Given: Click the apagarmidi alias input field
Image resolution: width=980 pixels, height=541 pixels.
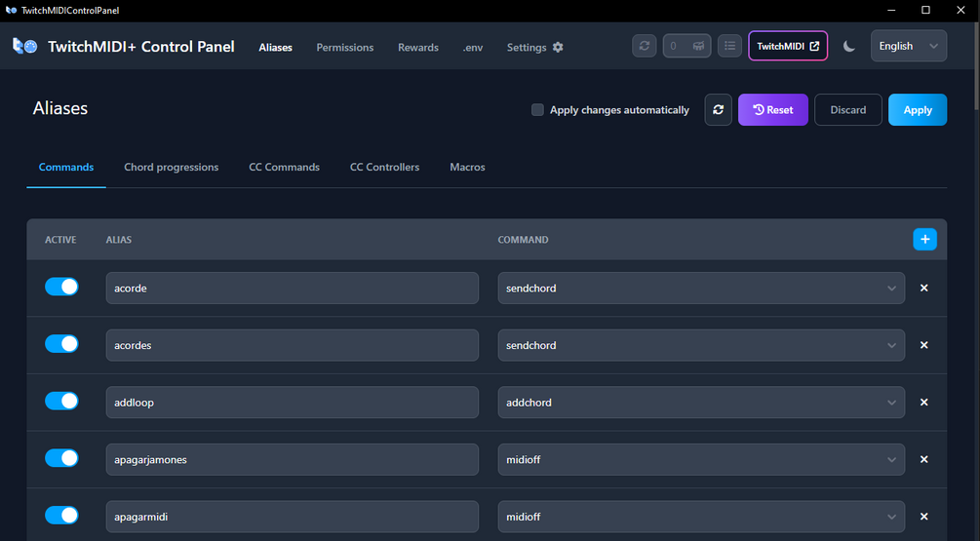Looking at the screenshot, I should pyautogui.click(x=293, y=517).
